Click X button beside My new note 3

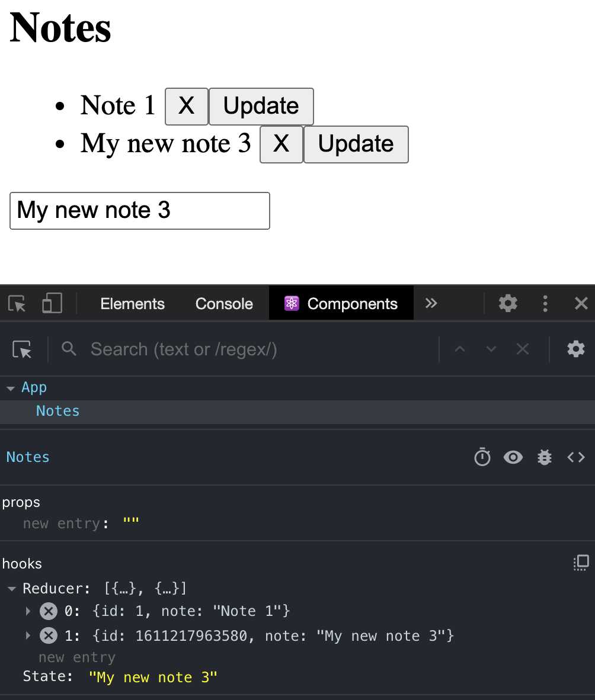[281, 144]
